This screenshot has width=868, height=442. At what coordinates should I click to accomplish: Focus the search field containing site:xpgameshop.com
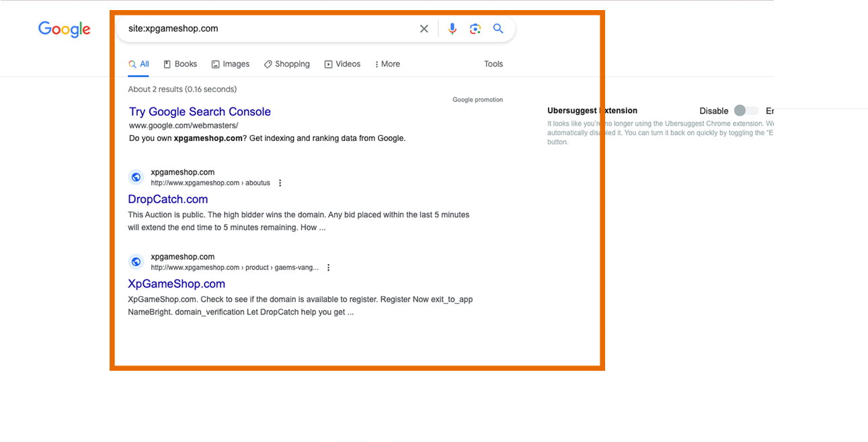coord(269,29)
